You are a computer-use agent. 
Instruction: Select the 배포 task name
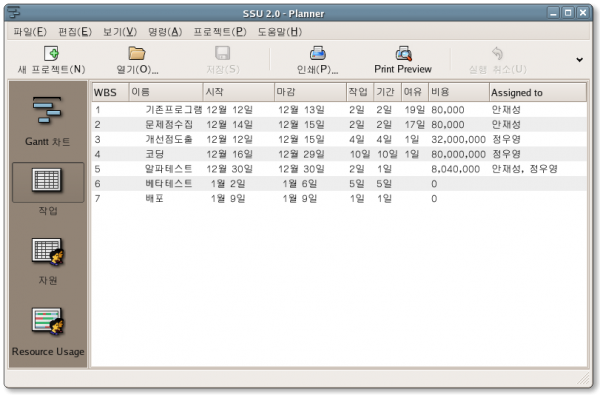(x=155, y=199)
